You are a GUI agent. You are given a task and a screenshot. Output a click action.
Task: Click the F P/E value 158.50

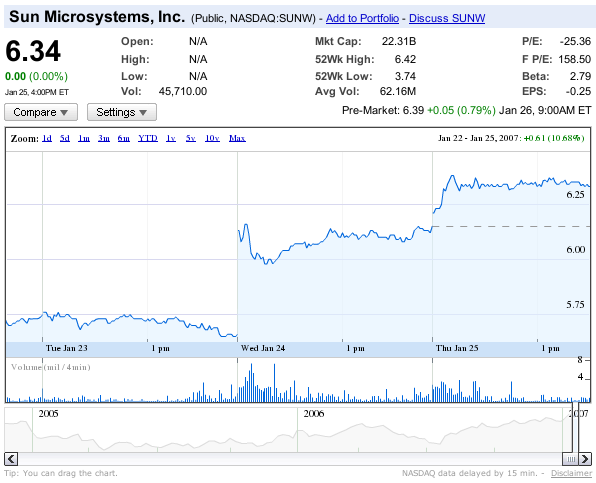[x=574, y=59]
